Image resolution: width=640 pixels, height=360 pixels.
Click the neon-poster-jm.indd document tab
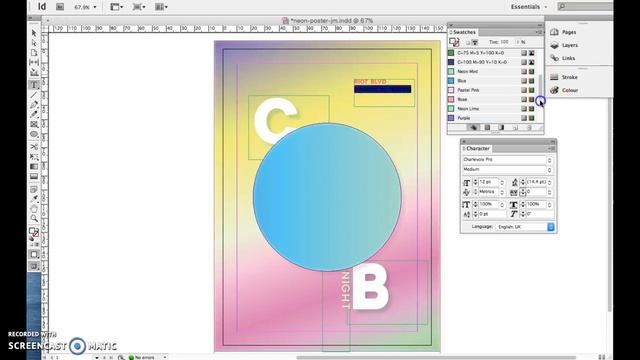tap(327, 20)
